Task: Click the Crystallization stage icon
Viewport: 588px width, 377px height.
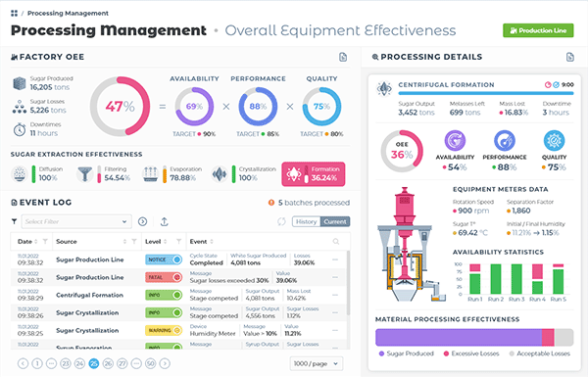Action: (x=220, y=174)
